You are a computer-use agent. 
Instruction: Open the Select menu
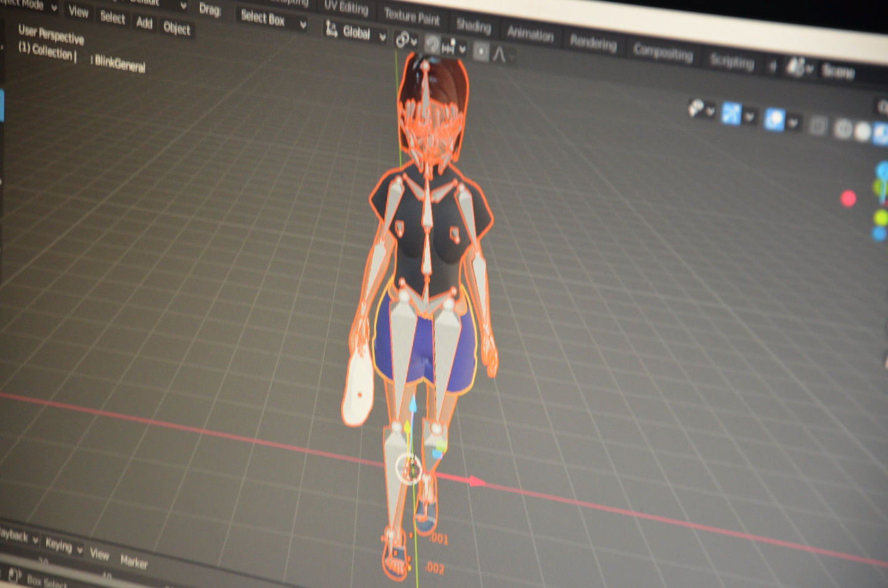[x=112, y=17]
